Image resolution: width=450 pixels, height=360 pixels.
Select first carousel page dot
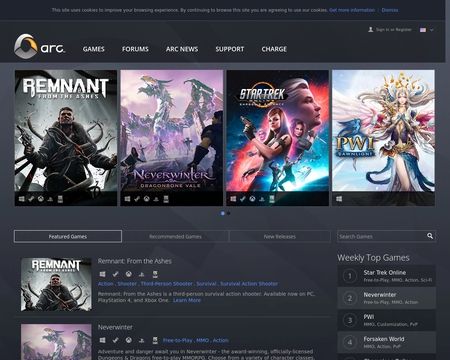223,213
